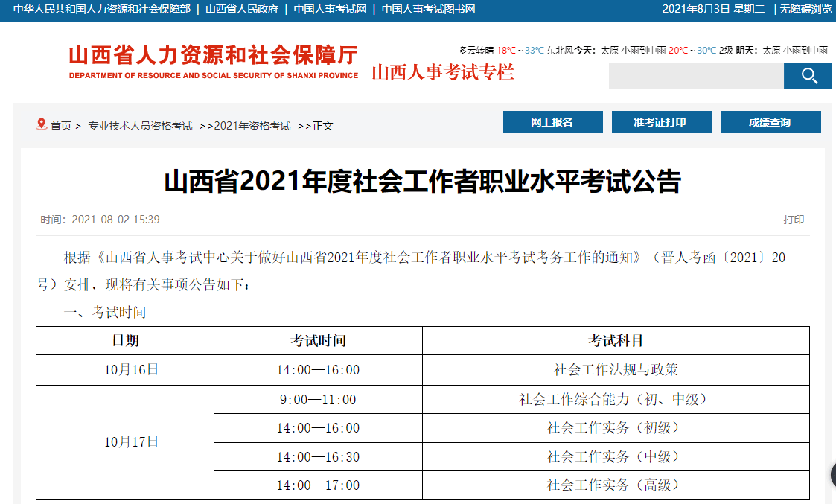Click 社会工作实务（初级） cell
Viewport: 836px width, 504px height.
tap(616, 428)
